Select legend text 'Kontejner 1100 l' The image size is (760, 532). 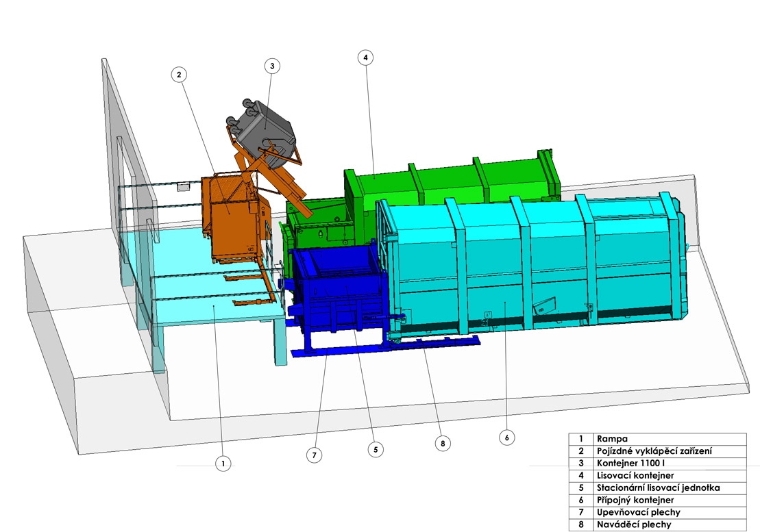630,464
